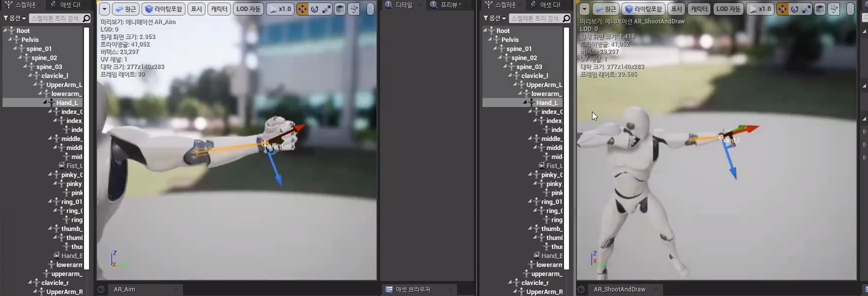Open 원근 perspective menu in AR_Aim viewport
The height and width of the screenshot is (296, 868).
(x=126, y=9)
